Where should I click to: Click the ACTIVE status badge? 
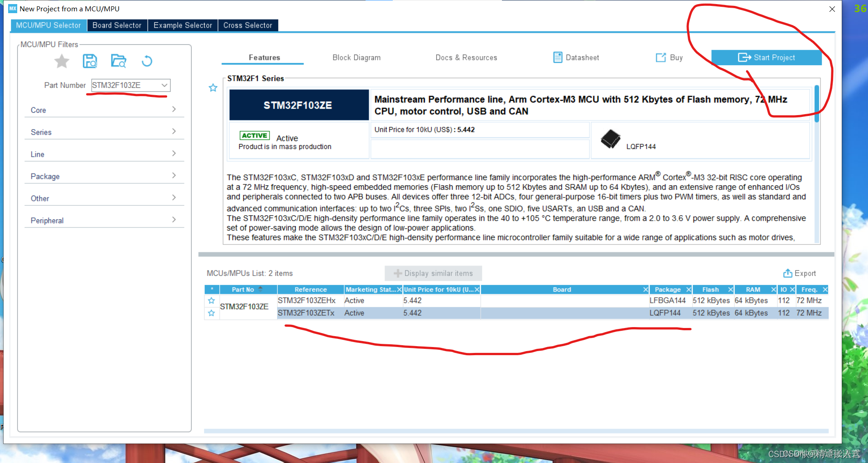(x=255, y=135)
